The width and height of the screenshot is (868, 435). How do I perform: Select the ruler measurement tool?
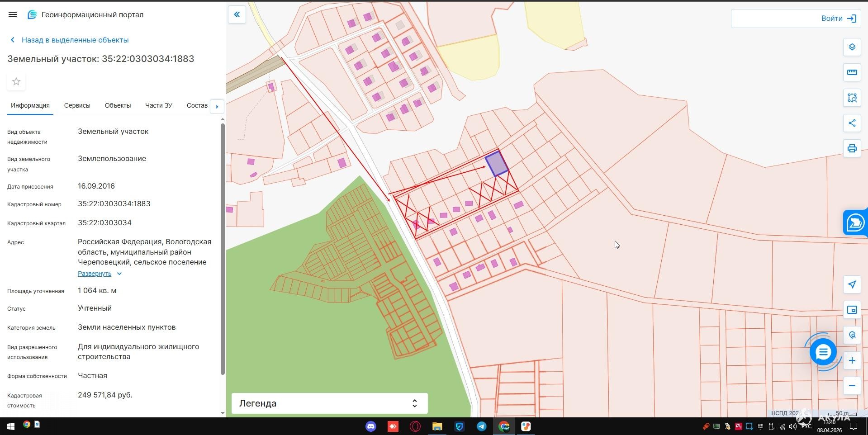coord(852,72)
